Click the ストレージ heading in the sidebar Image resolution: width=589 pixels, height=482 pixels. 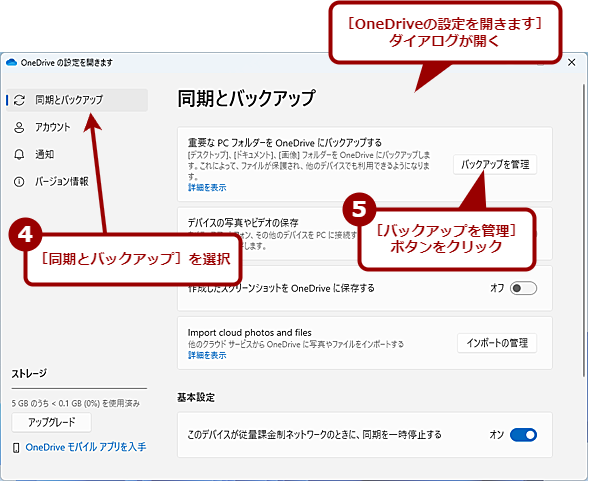(29, 374)
